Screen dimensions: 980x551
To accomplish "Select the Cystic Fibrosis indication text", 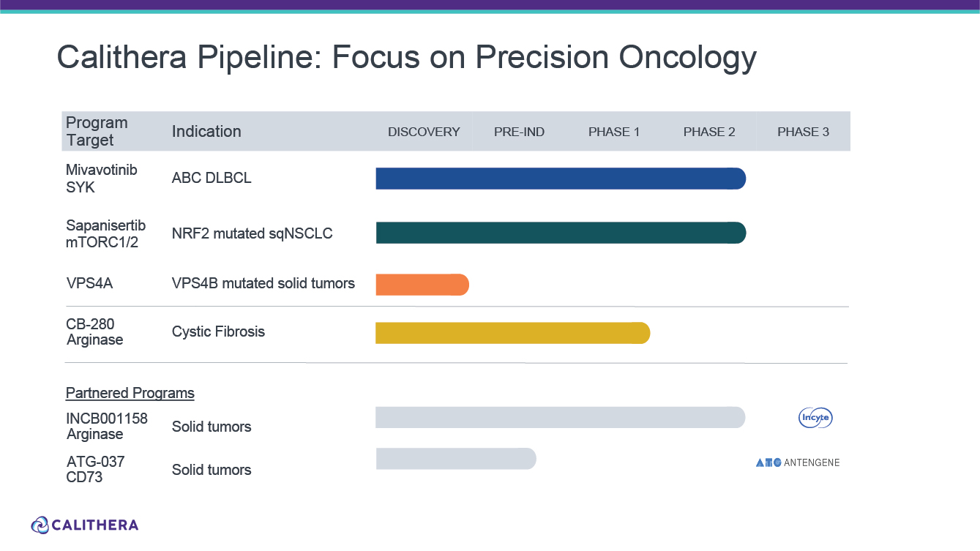I will (218, 331).
